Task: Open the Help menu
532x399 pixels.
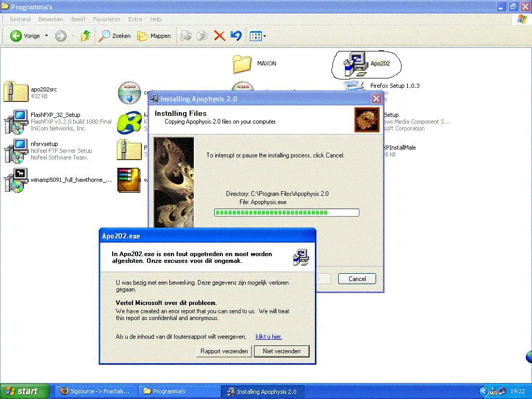Action: coord(156,19)
